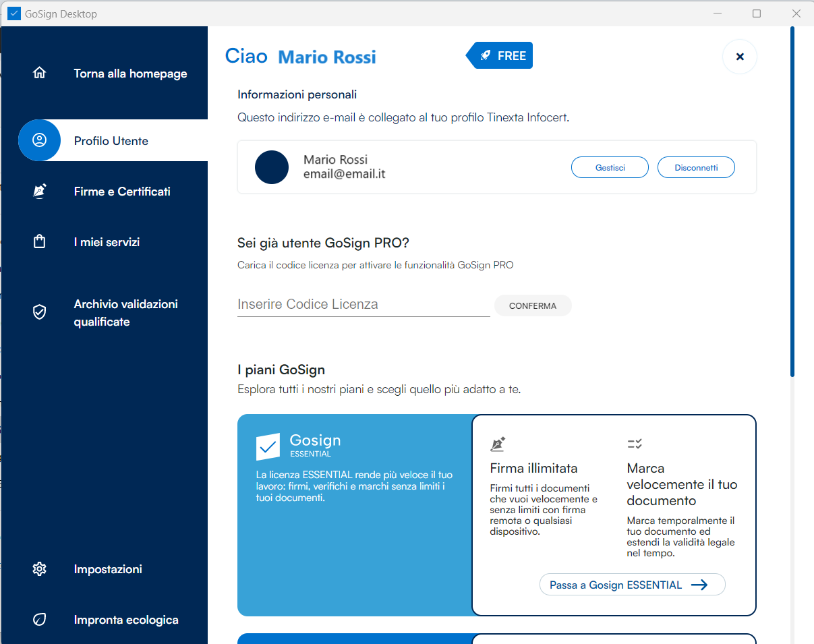
Task: Open Torna alla homepage menu item
Action: (x=130, y=74)
